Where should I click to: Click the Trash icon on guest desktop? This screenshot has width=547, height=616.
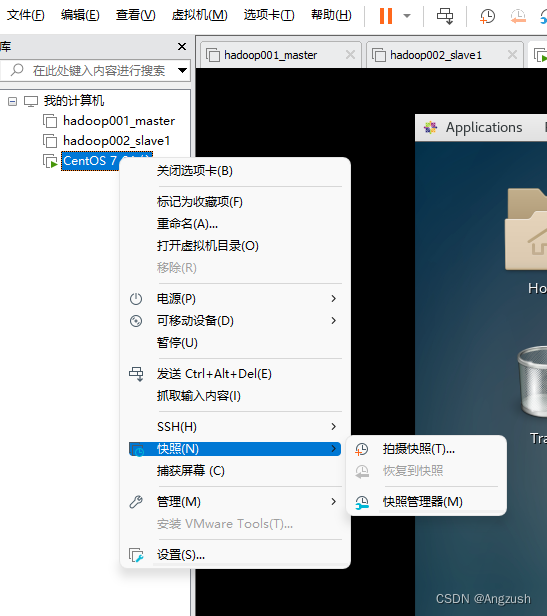point(532,381)
